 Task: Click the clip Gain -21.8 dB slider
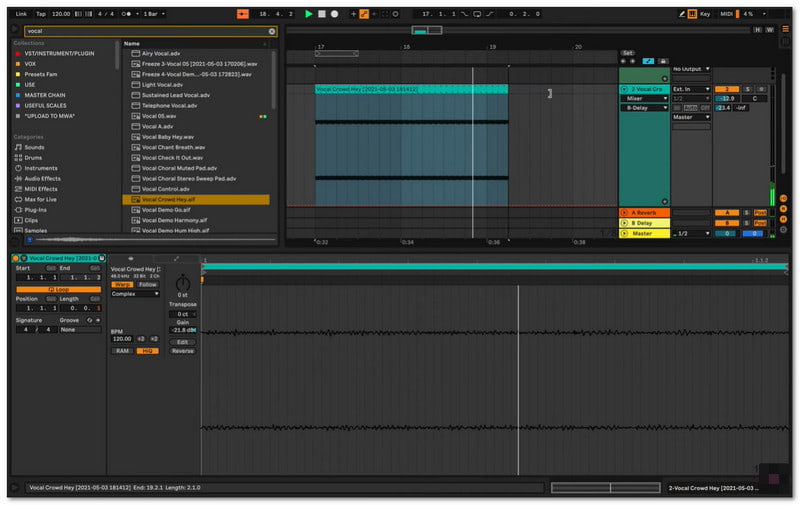[183, 331]
